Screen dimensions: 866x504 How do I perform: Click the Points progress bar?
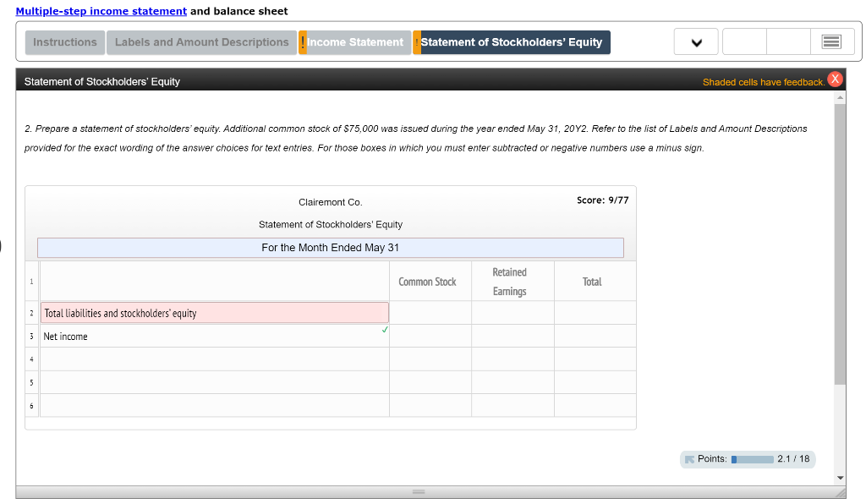click(752, 459)
